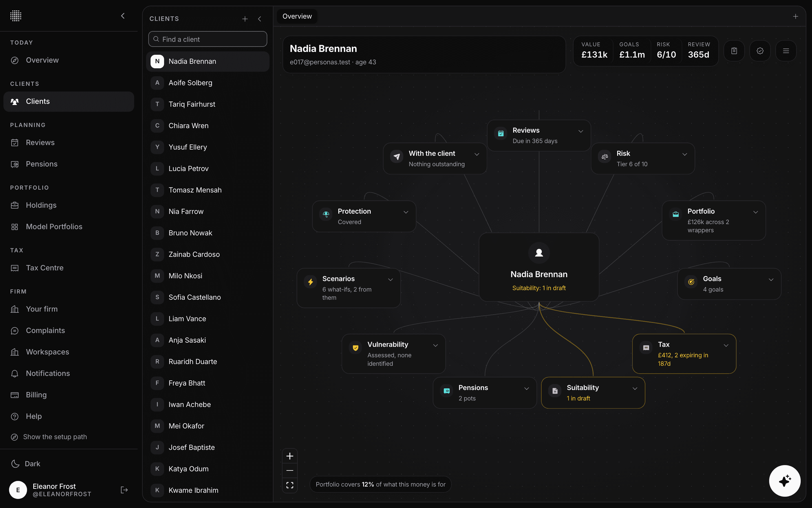Image resolution: width=812 pixels, height=508 pixels.
Task: Select the Overview tab
Action: coord(297,16)
